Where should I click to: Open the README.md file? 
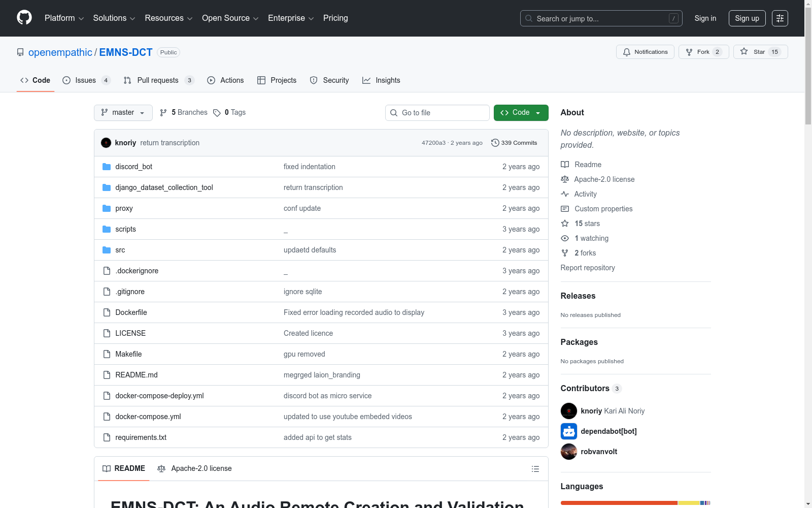(x=137, y=375)
